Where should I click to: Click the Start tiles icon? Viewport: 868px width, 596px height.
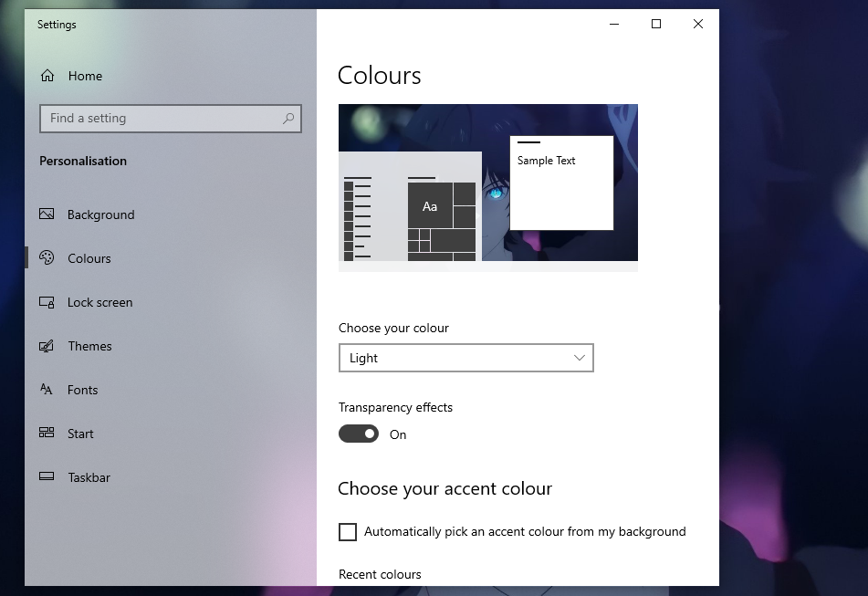pos(47,433)
